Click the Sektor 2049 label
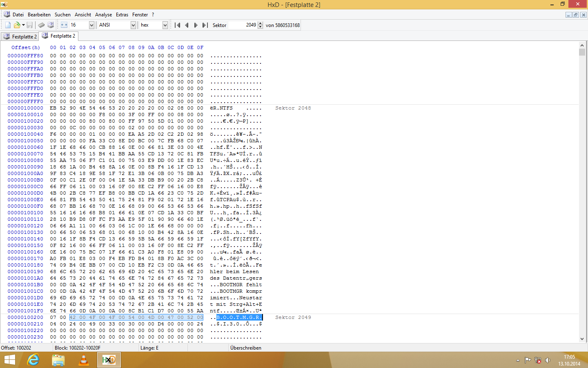The width and height of the screenshot is (588, 368). (293, 317)
